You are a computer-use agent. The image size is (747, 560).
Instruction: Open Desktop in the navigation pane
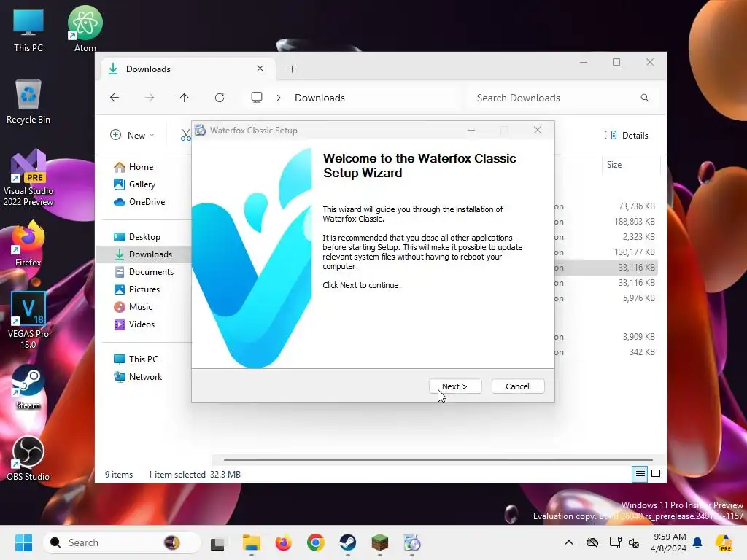coord(144,237)
